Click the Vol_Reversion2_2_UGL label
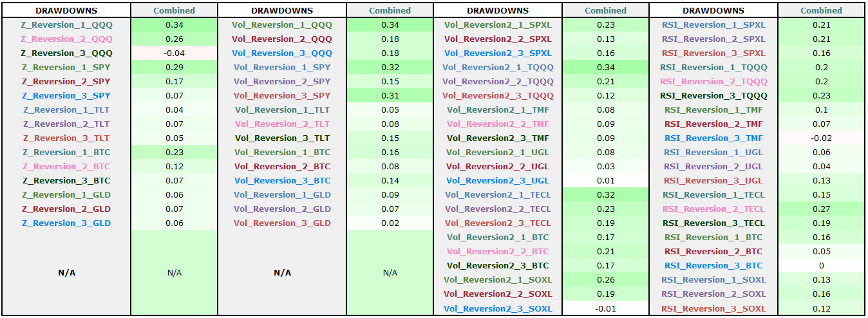Image resolution: width=868 pixels, height=318 pixels. pyautogui.click(x=498, y=166)
